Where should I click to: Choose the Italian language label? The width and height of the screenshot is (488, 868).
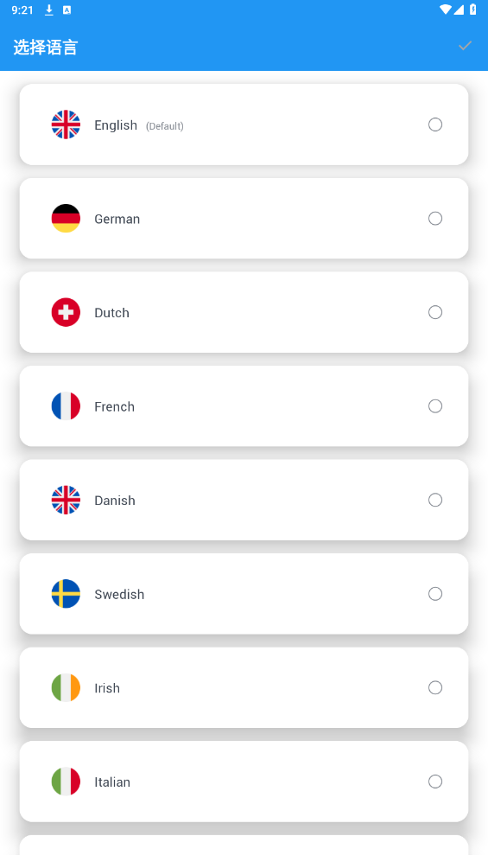point(112,782)
